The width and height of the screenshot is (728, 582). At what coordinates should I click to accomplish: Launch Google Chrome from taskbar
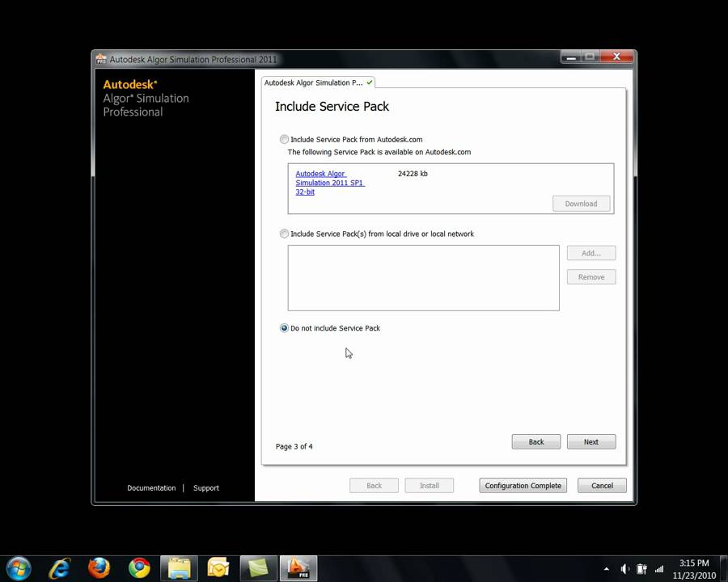[139, 568]
